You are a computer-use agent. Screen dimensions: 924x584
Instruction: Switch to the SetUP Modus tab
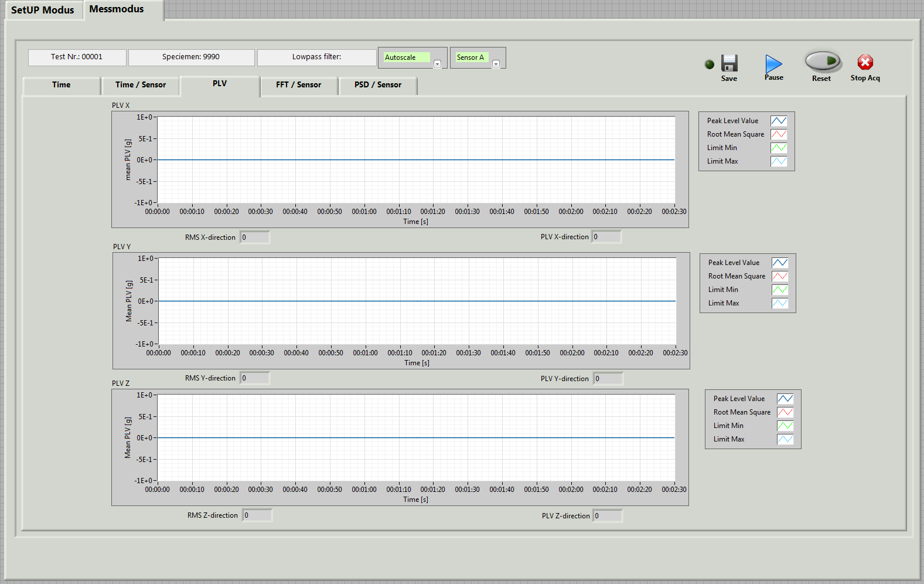43,10
